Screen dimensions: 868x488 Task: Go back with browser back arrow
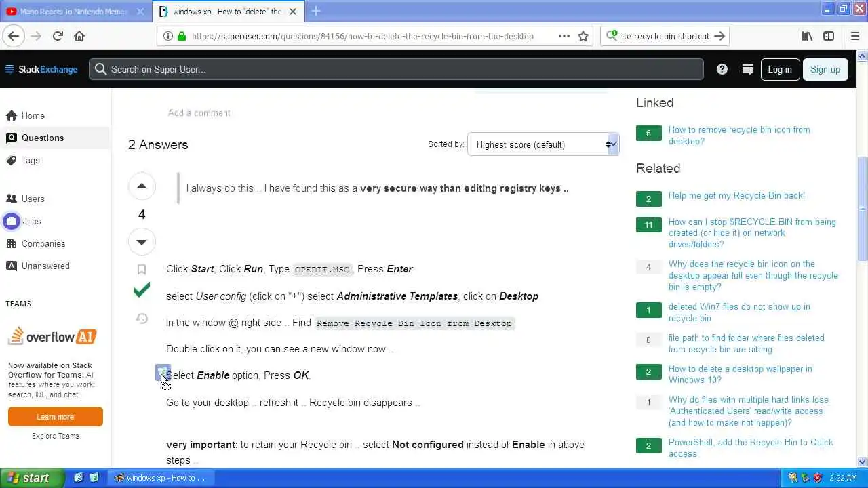pos(14,36)
